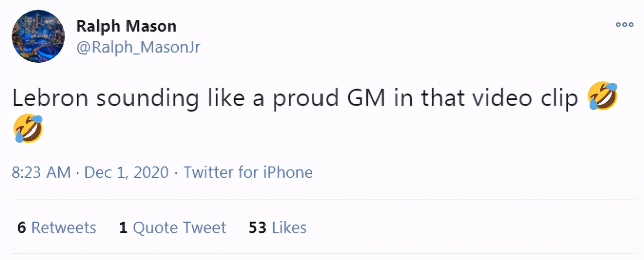Click the laughing emoji on the second line

point(28,128)
